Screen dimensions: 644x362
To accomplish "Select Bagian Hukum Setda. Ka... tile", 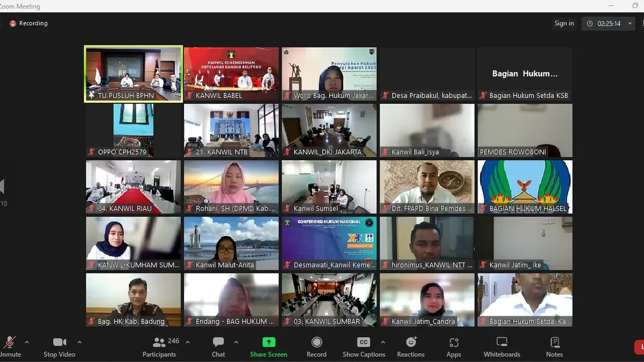I will 525,300.
